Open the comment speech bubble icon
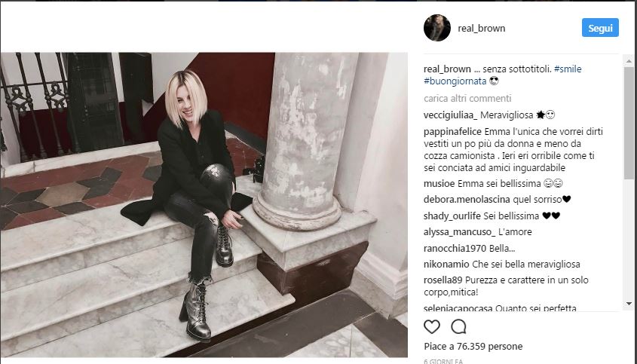Viewport: 637px width, 364px height. [x=458, y=326]
